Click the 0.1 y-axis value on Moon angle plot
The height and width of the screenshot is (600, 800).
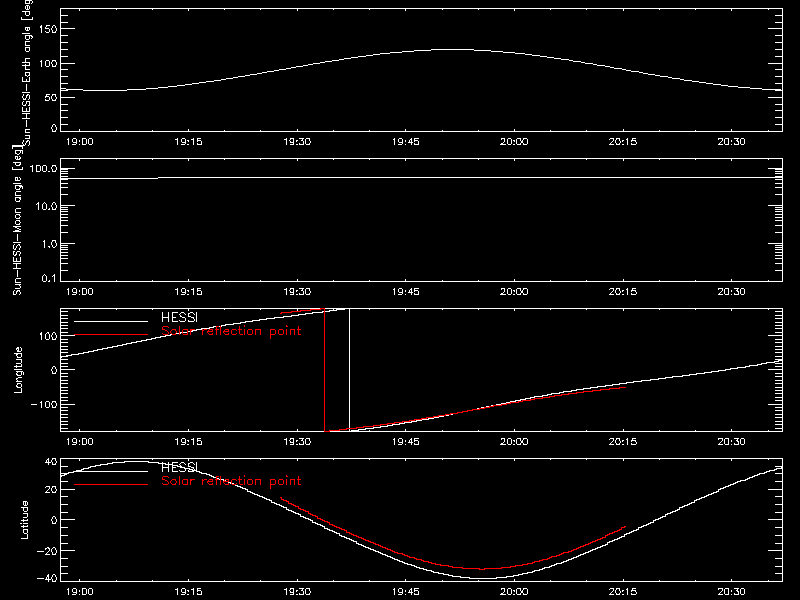pos(49,279)
